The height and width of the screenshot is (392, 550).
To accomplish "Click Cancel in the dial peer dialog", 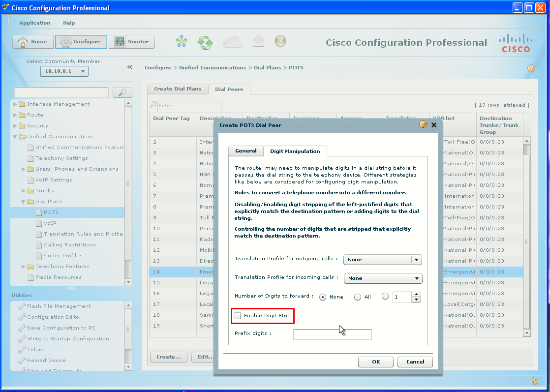I will (415, 362).
